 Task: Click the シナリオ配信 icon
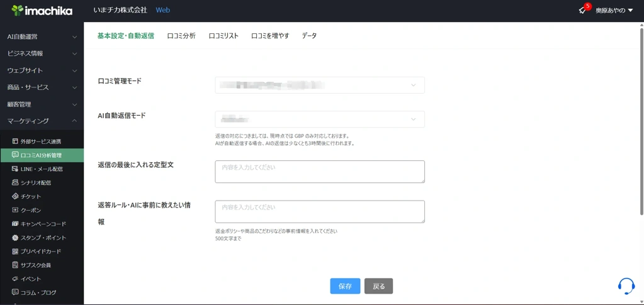pyautogui.click(x=15, y=182)
